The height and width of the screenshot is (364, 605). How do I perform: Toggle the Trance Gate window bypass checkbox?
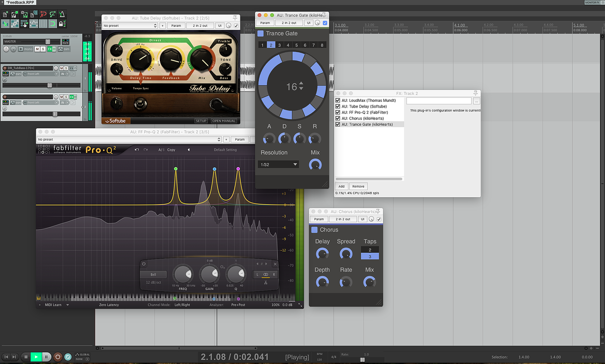point(325,23)
